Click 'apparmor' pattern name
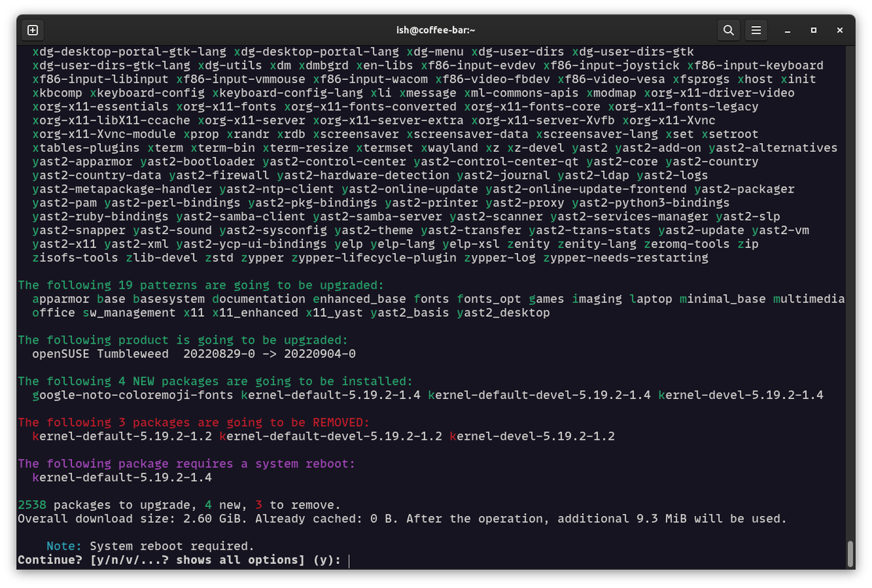 [61, 299]
